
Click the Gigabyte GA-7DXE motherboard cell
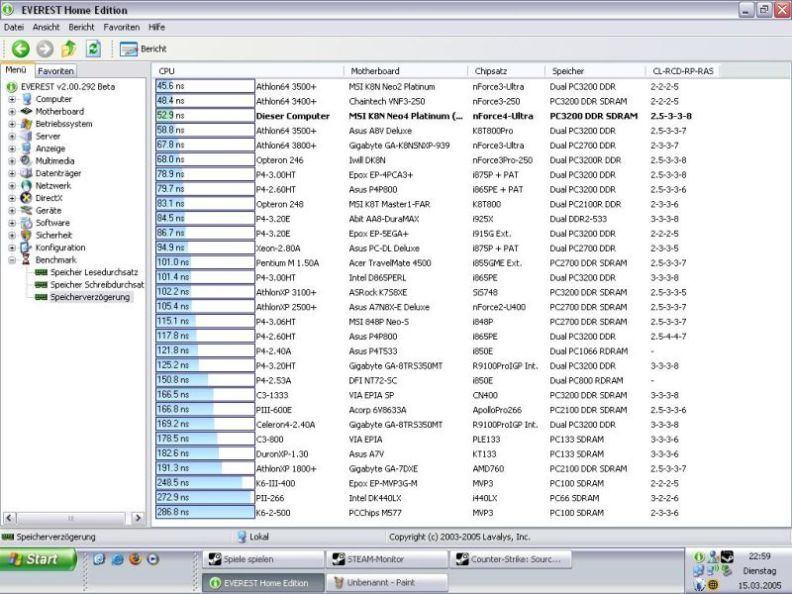click(383, 469)
